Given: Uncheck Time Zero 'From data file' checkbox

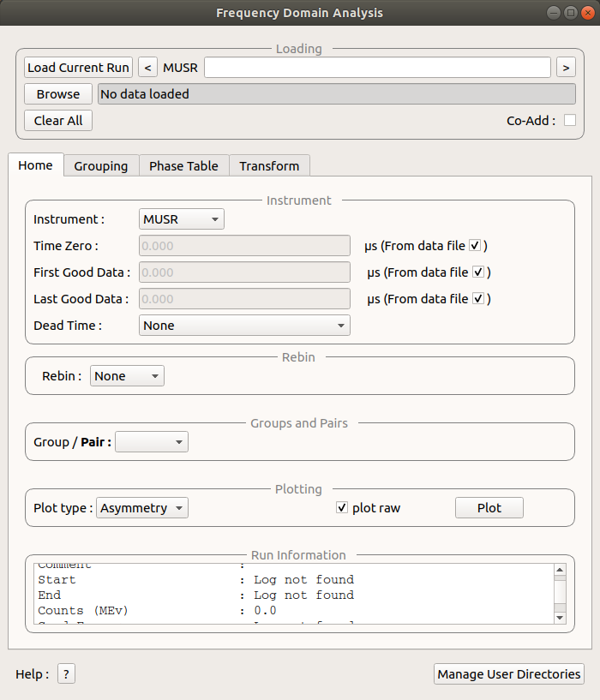Looking at the screenshot, I should tap(475, 246).
